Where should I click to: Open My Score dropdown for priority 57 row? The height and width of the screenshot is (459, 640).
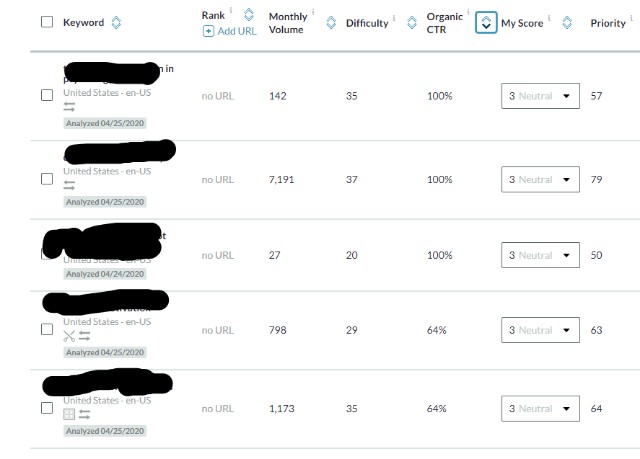[x=540, y=96]
